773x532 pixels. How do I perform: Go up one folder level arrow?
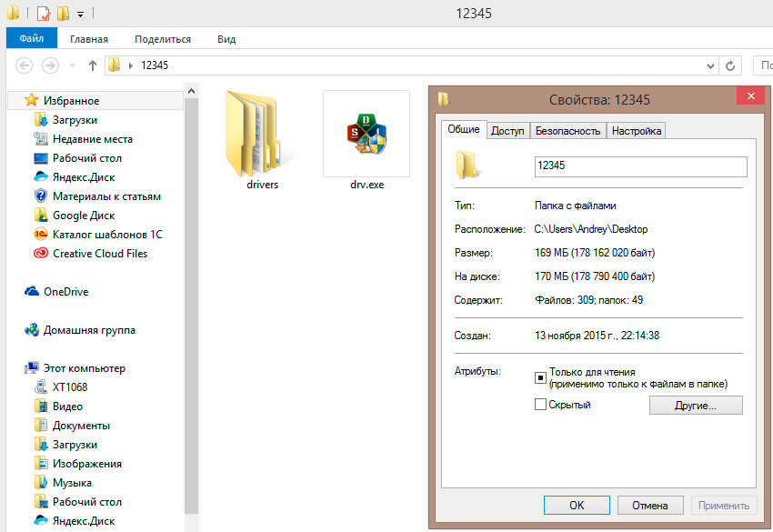(x=92, y=65)
